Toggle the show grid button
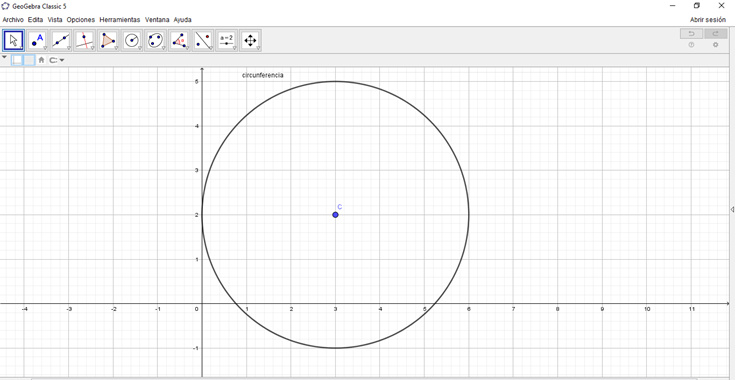 tap(29, 60)
